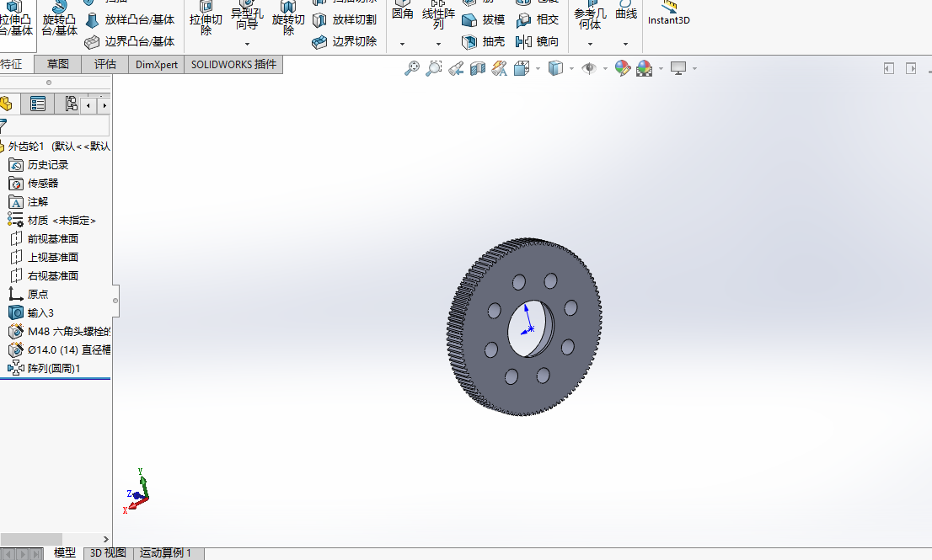This screenshot has width=932, height=560.
Task: Open the apply scene icon
Action: click(645, 68)
